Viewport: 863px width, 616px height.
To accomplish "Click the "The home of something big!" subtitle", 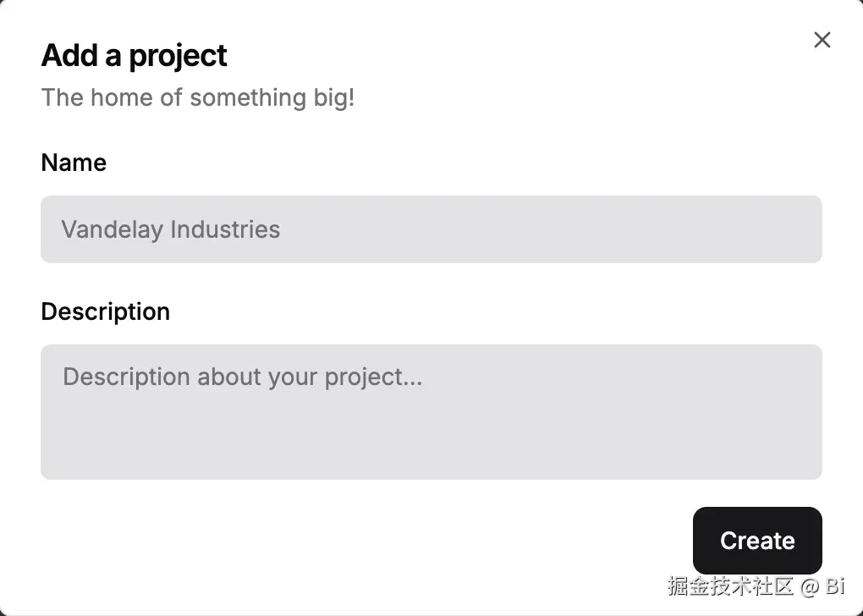I will tap(198, 97).
